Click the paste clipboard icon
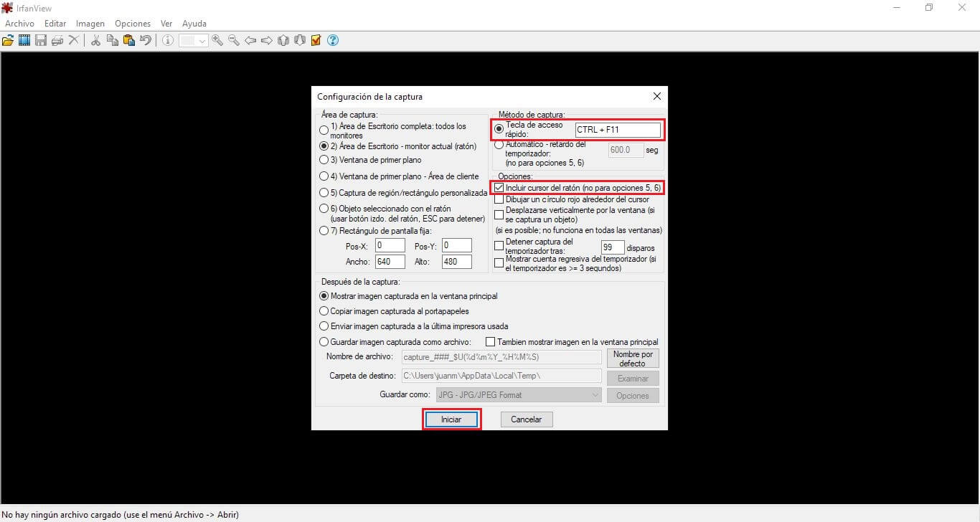Viewport: 980px width, 522px height. (x=128, y=41)
